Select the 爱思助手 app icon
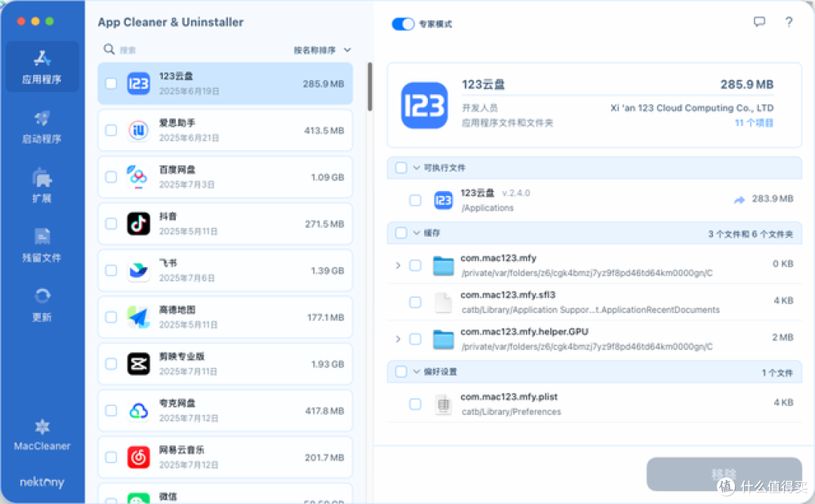 [139, 131]
